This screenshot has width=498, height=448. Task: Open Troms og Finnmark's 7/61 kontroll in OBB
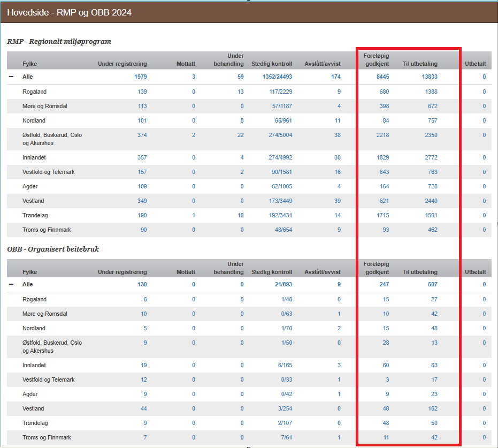point(287,438)
